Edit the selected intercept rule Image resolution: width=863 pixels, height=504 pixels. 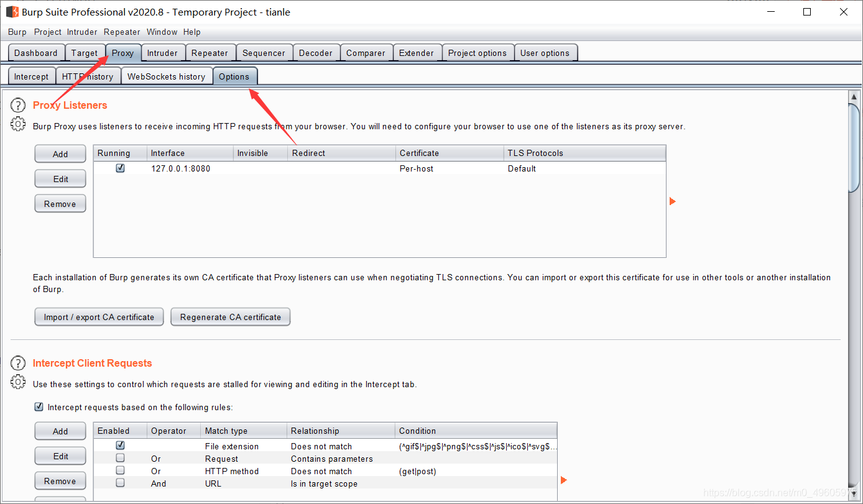(60, 456)
